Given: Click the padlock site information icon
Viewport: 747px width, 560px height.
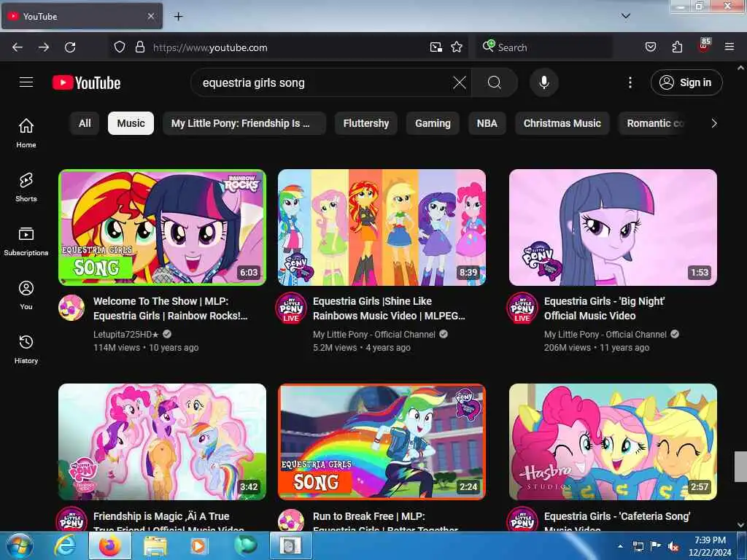Looking at the screenshot, I should (139, 47).
